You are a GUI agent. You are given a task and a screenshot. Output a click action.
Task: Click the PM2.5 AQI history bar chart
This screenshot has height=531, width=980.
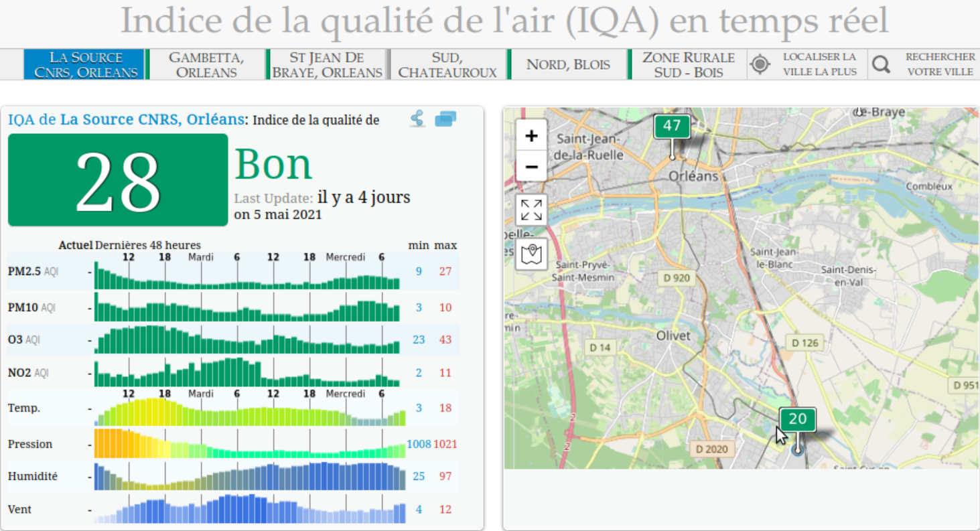tap(247, 276)
